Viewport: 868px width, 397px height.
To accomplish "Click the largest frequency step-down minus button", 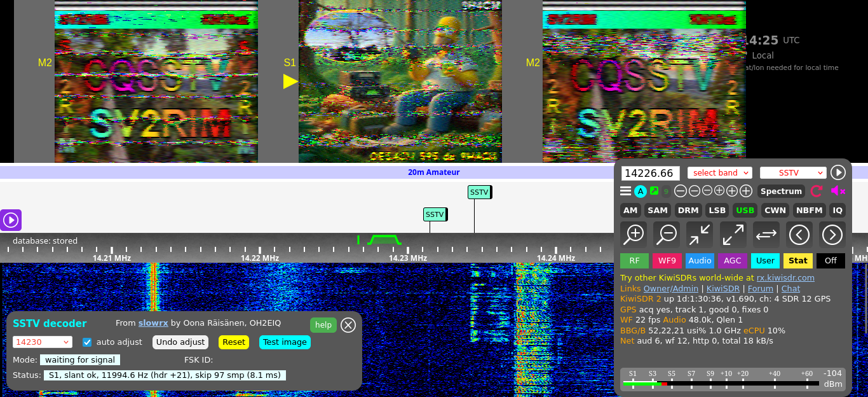I will 681,191.
